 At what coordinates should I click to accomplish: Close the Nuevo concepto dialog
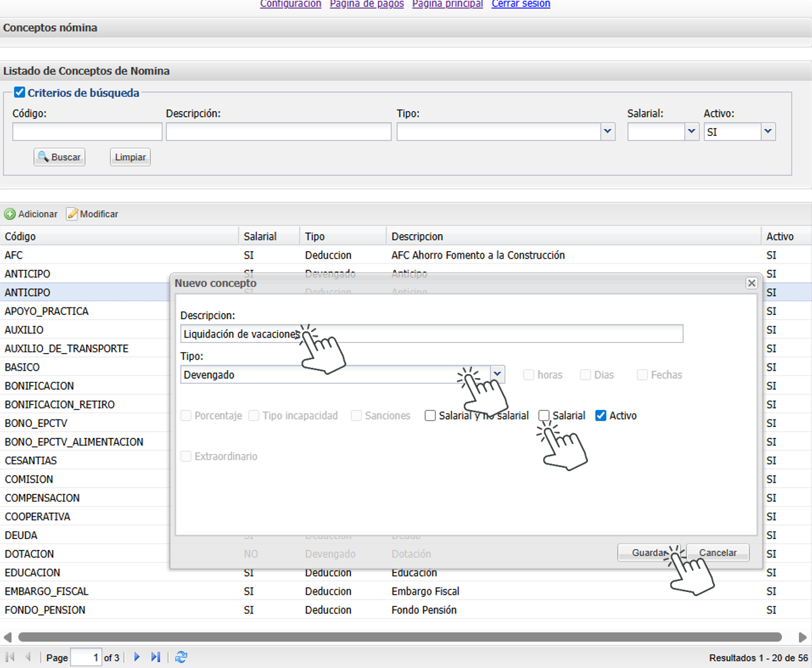click(751, 282)
